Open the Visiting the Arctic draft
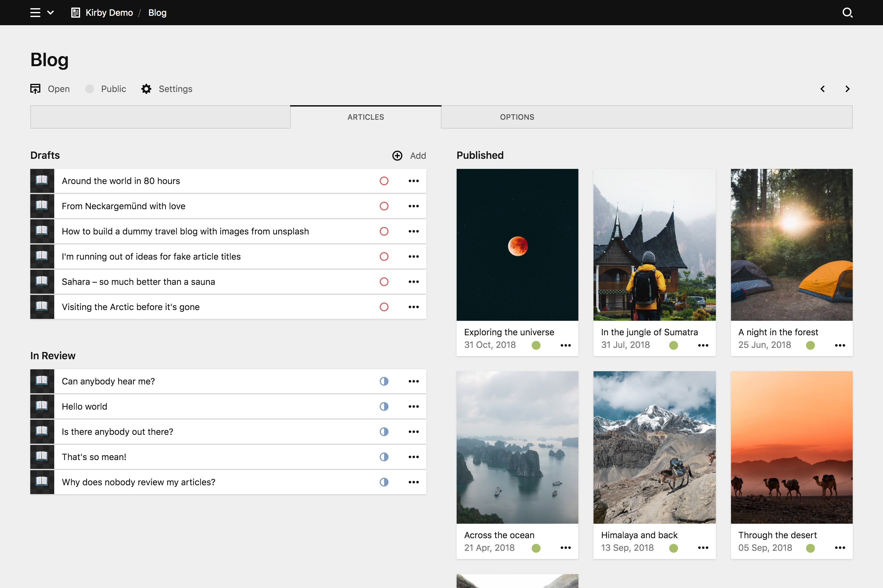Screen dimensions: 883x588 pyautogui.click(x=131, y=307)
